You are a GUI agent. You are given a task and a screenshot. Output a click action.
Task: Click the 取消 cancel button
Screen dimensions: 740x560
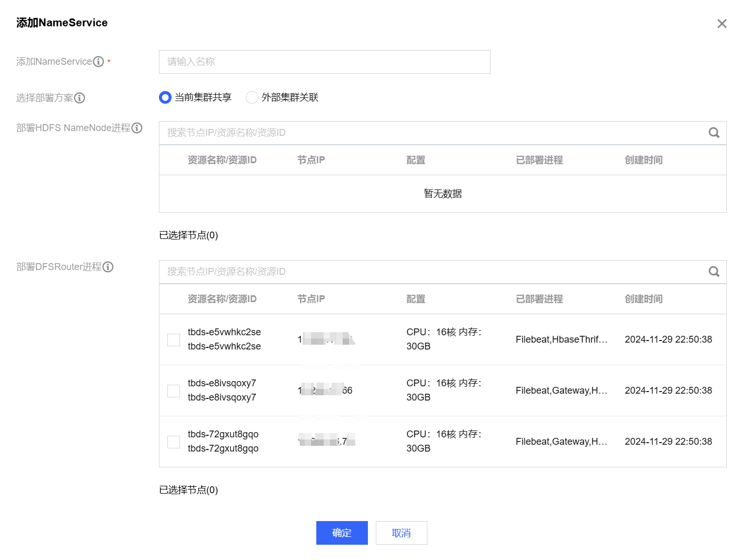click(x=401, y=533)
